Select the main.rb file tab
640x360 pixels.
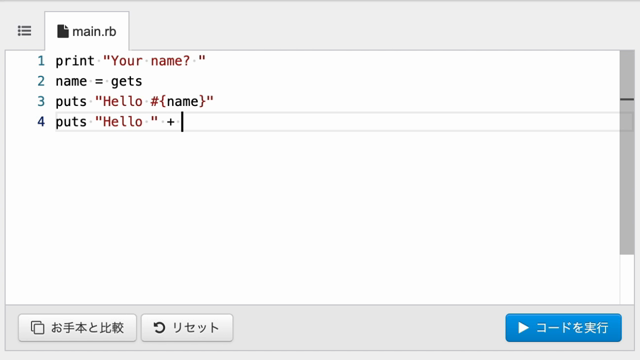[87, 31]
